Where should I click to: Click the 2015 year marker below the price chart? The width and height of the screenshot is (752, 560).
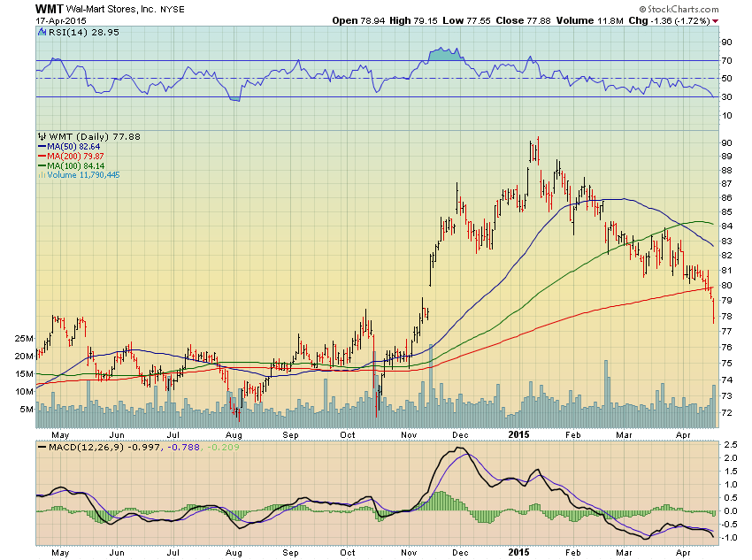tap(518, 435)
